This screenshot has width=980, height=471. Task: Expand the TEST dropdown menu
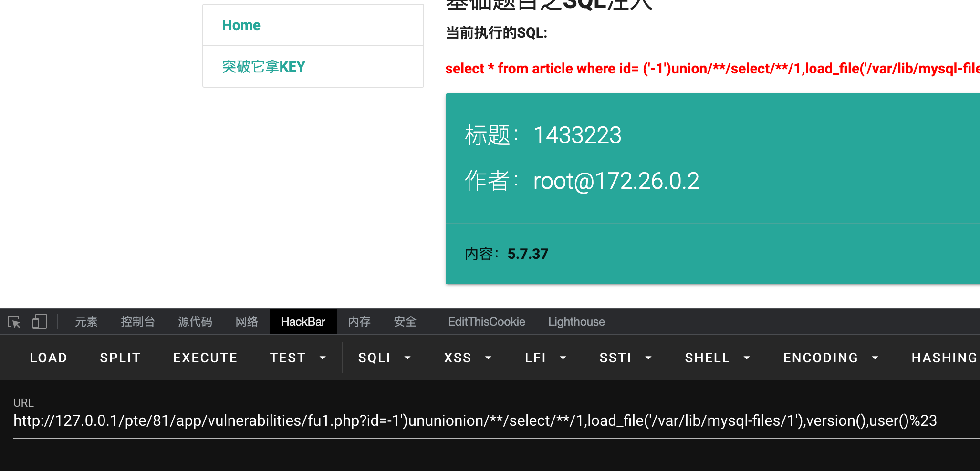click(x=298, y=358)
